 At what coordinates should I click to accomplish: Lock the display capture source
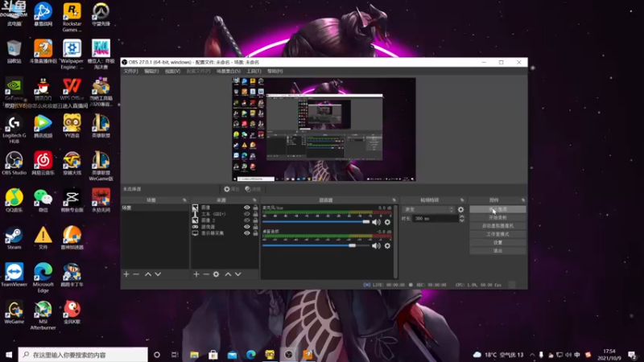[x=255, y=233]
